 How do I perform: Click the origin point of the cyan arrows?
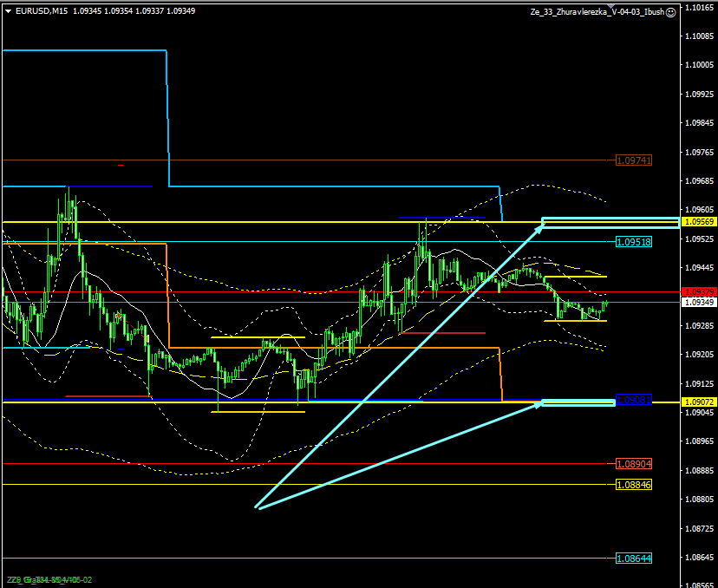[257, 507]
